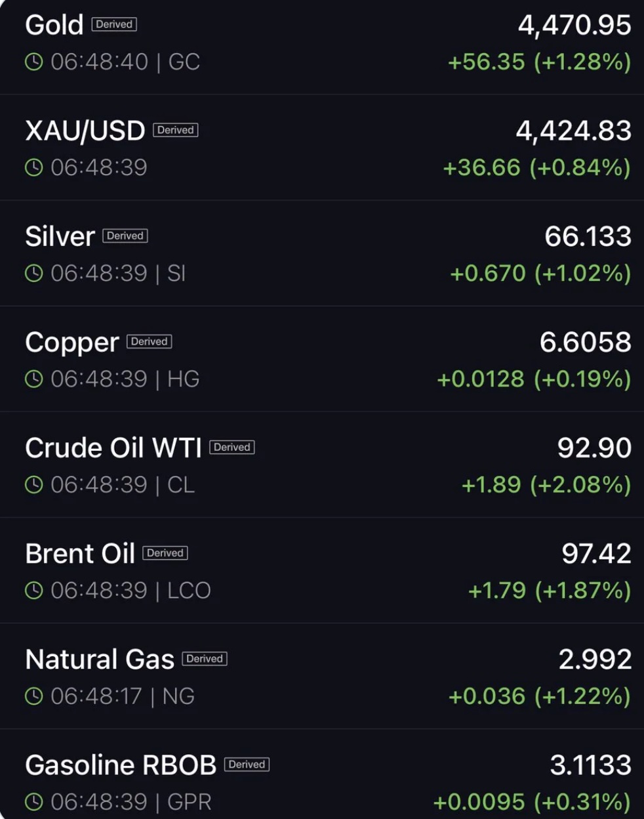
Task: Click the clock icon under XAU/USD
Action: (34, 167)
